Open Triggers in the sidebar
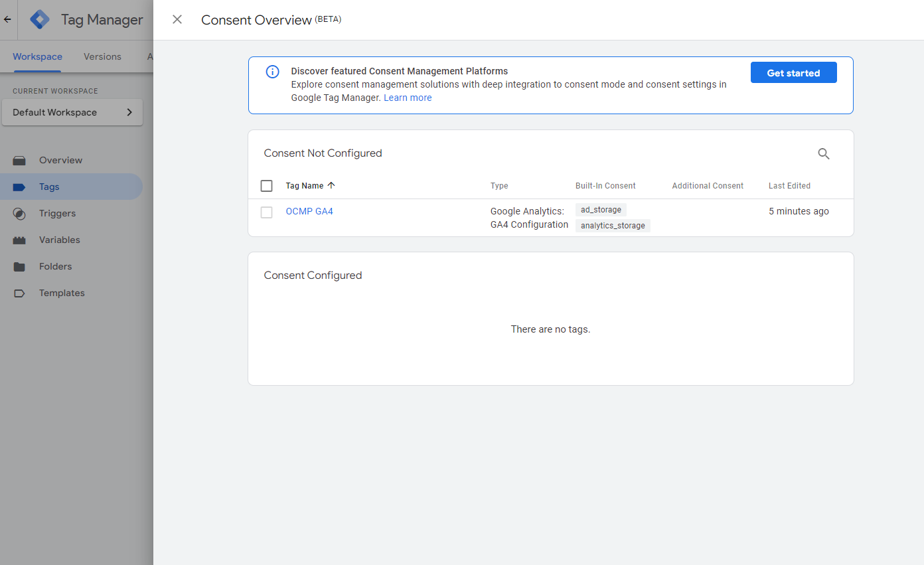Screen dimensions: 924x565 [x=71, y=213]
